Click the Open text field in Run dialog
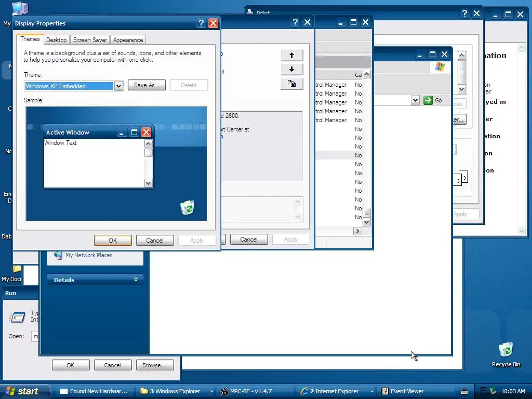The image size is (532, 399). [35, 336]
